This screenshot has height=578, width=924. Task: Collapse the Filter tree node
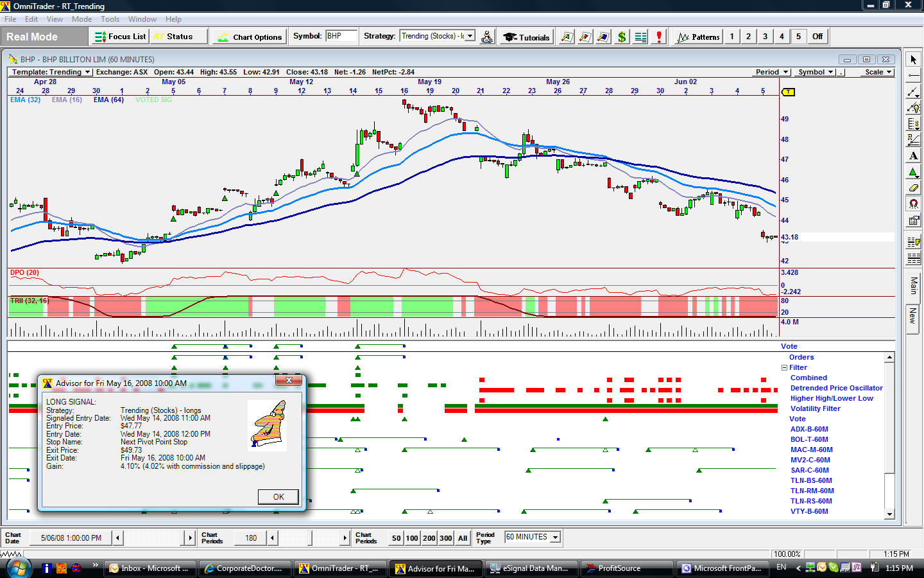[x=784, y=368]
